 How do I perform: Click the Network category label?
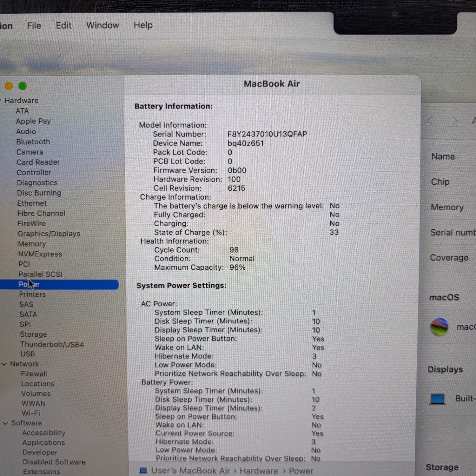24,364
